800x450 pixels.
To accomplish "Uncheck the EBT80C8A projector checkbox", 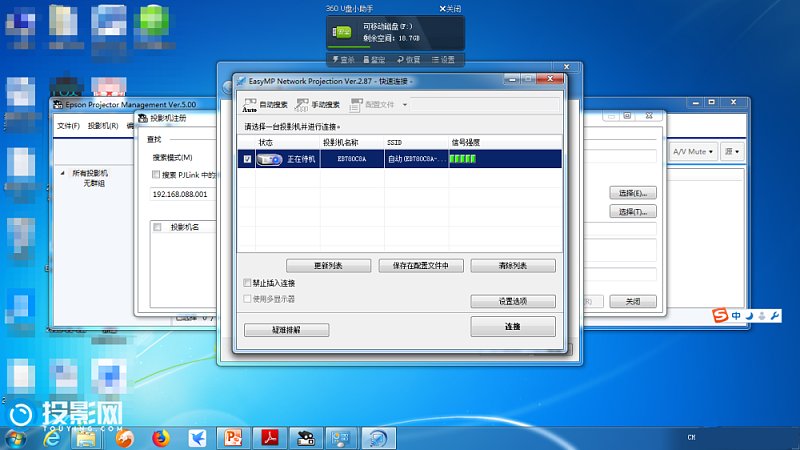I will pyautogui.click(x=247, y=158).
